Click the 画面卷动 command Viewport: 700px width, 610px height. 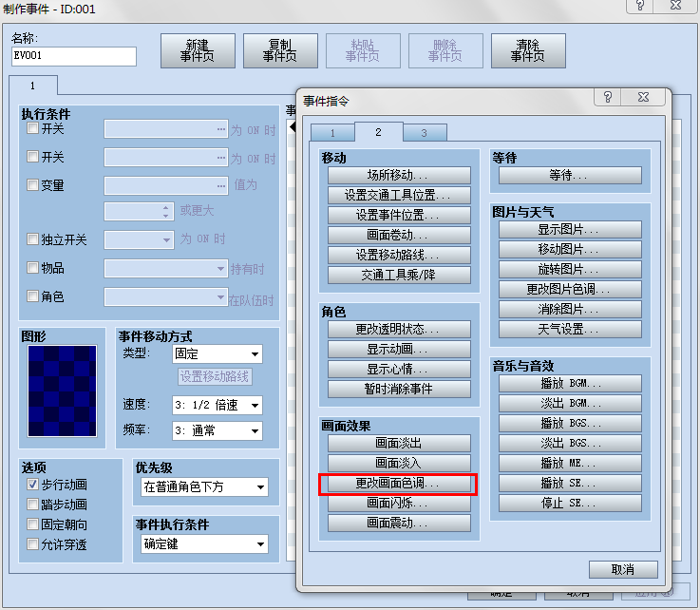(399, 235)
